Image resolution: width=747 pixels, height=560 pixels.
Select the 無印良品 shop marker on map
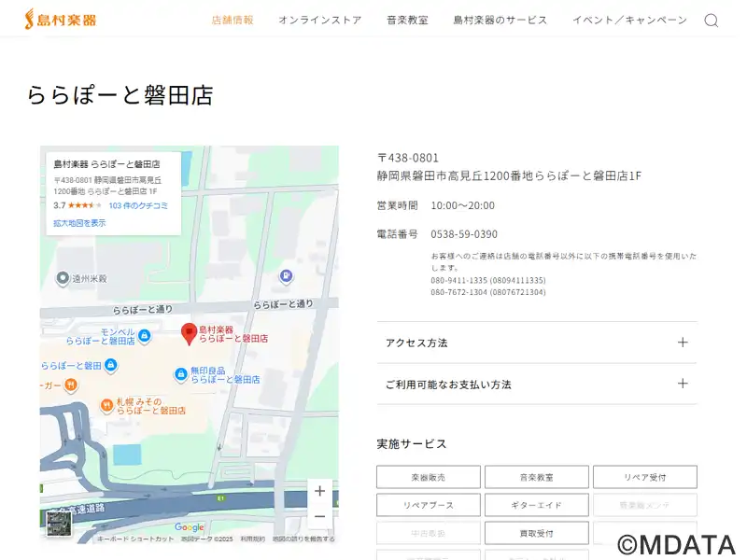pyautogui.click(x=180, y=374)
